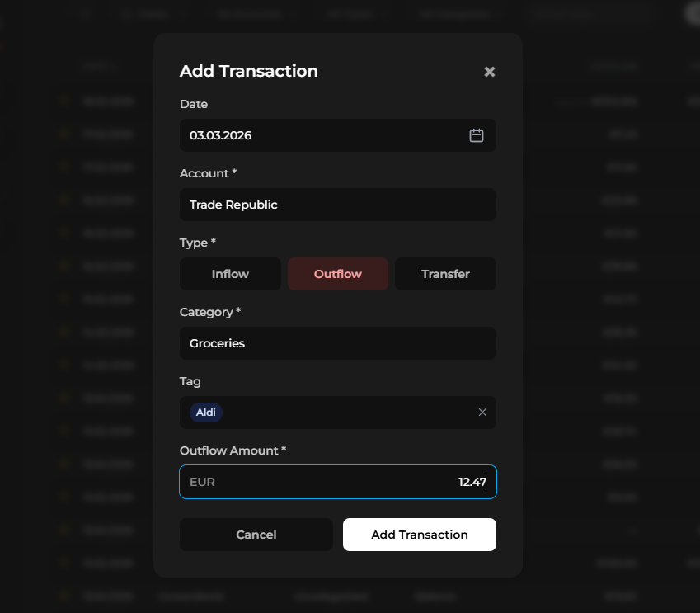
Task: Open the All Categories filter dropdown
Action: [459, 13]
